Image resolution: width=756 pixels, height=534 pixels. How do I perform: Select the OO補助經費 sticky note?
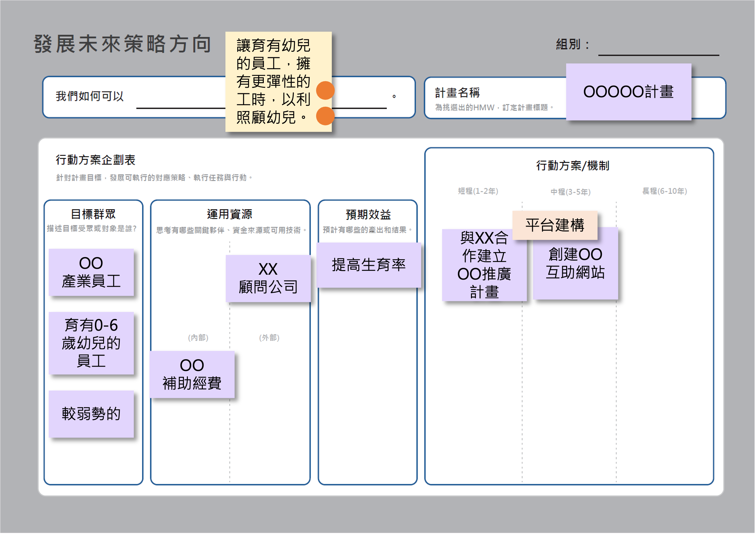[192, 375]
